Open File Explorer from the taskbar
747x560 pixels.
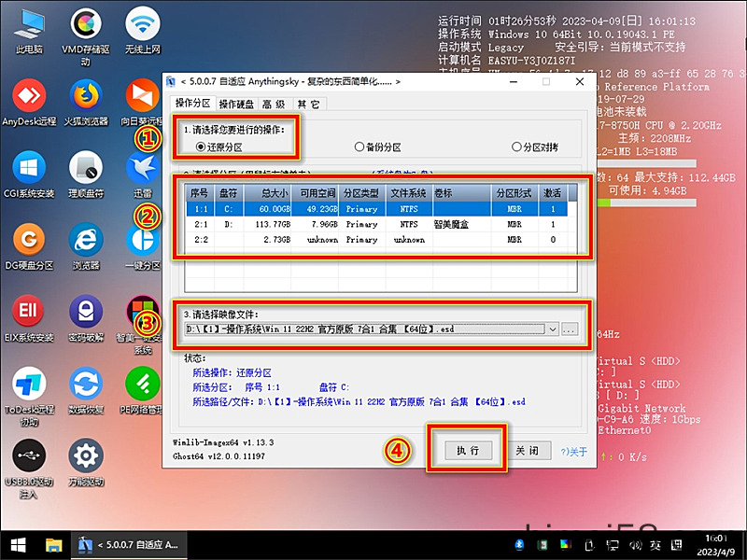(x=53, y=545)
